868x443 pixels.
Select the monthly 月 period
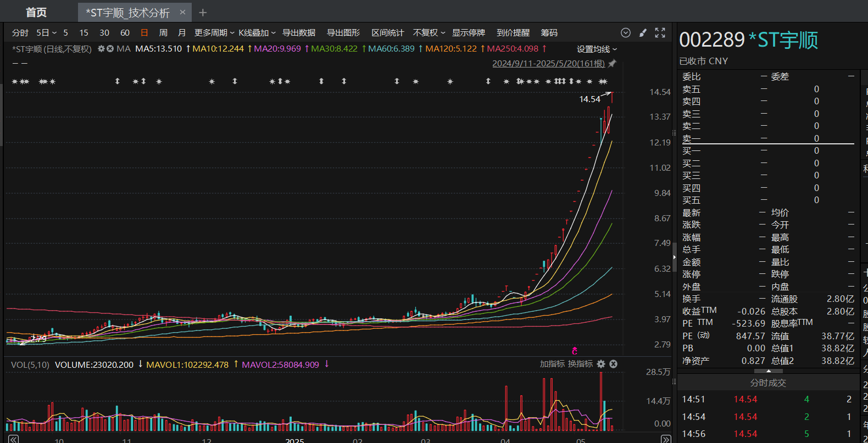click(182, 33)
